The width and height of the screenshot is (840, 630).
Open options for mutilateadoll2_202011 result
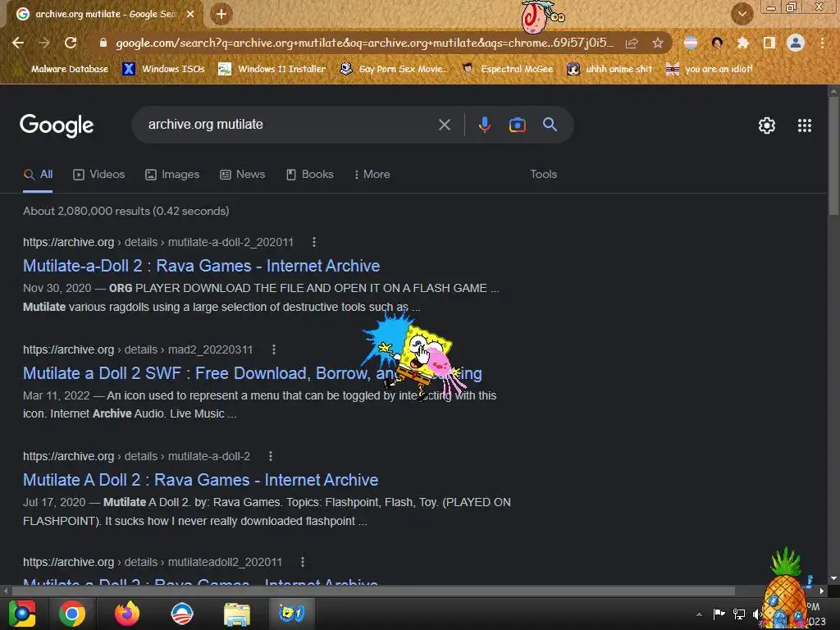pos(303,562)
